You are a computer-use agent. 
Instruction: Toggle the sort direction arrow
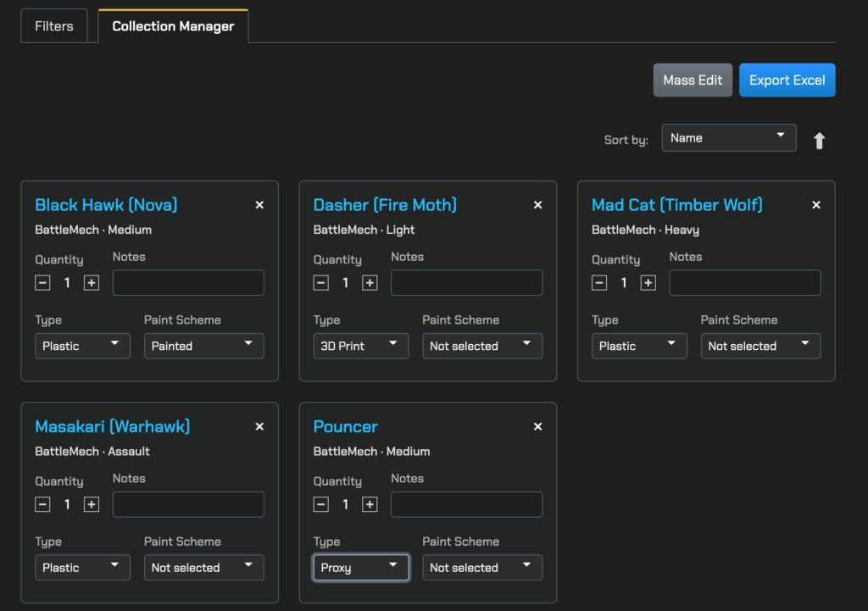point(819,141)
